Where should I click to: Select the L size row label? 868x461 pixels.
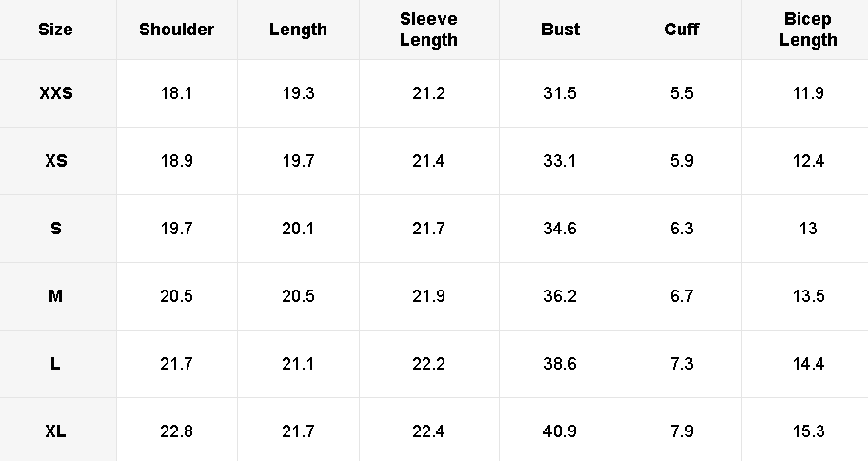55,364
